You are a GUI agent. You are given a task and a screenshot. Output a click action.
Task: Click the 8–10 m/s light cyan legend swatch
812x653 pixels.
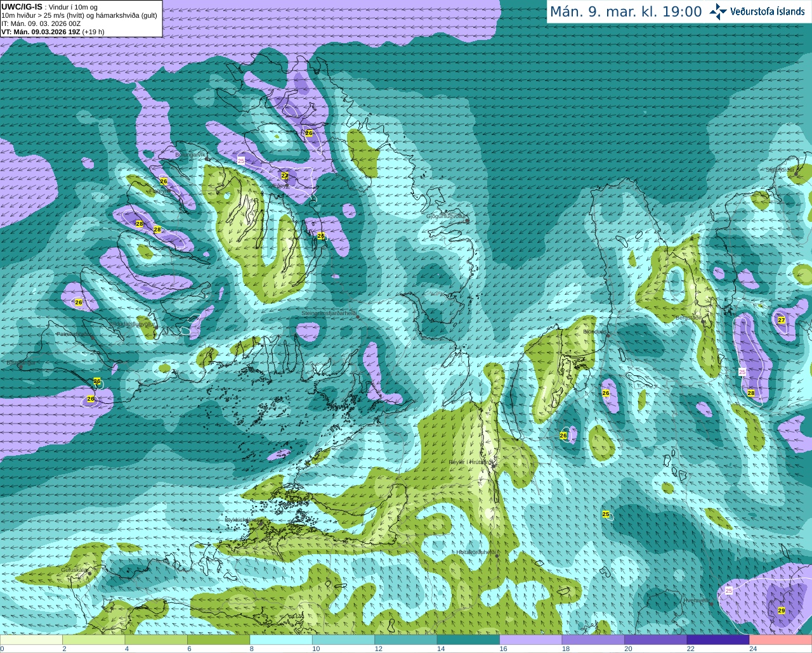[281, 640]
